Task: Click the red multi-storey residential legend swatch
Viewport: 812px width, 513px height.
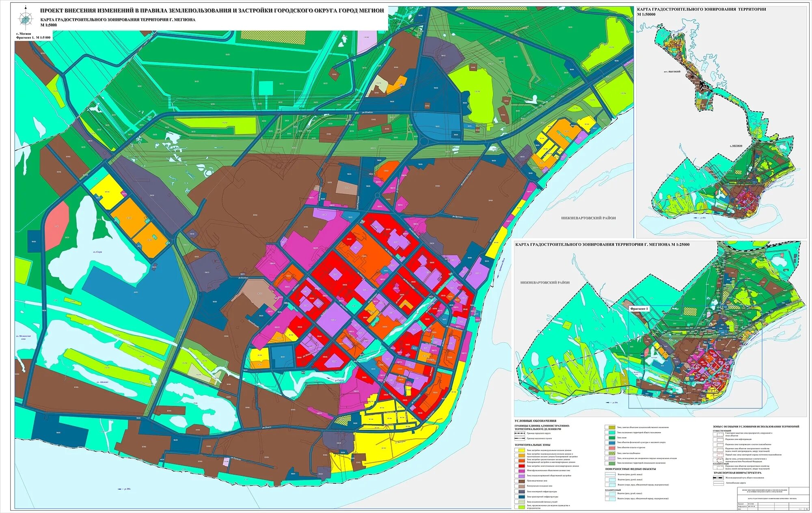Action: pos(521,466)
